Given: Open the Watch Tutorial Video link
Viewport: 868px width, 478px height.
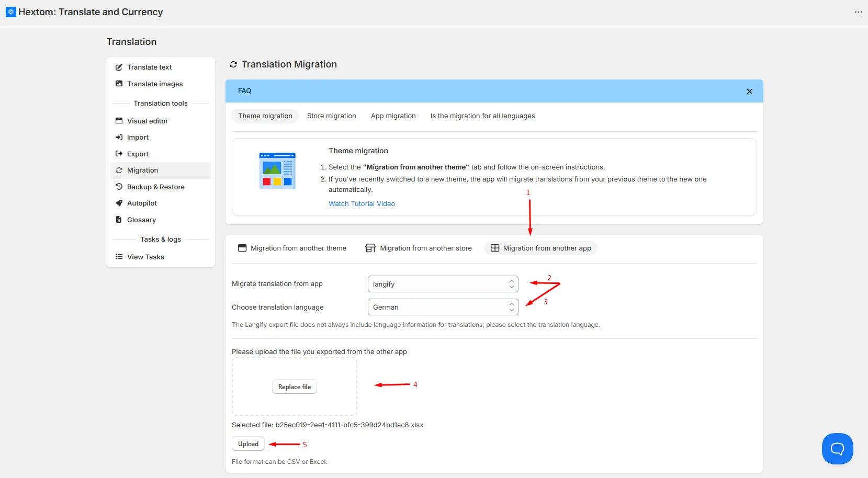Looking at the screenshot, I should point(362,204).
